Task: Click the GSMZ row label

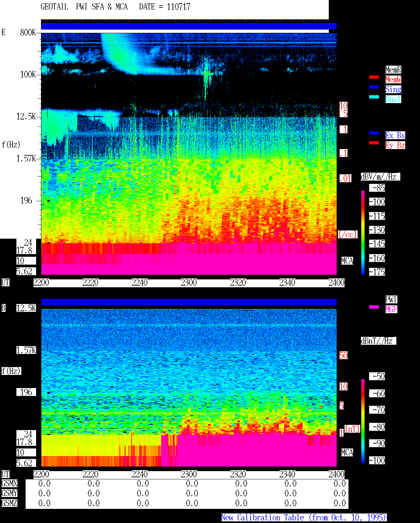Action: (9, 503)
